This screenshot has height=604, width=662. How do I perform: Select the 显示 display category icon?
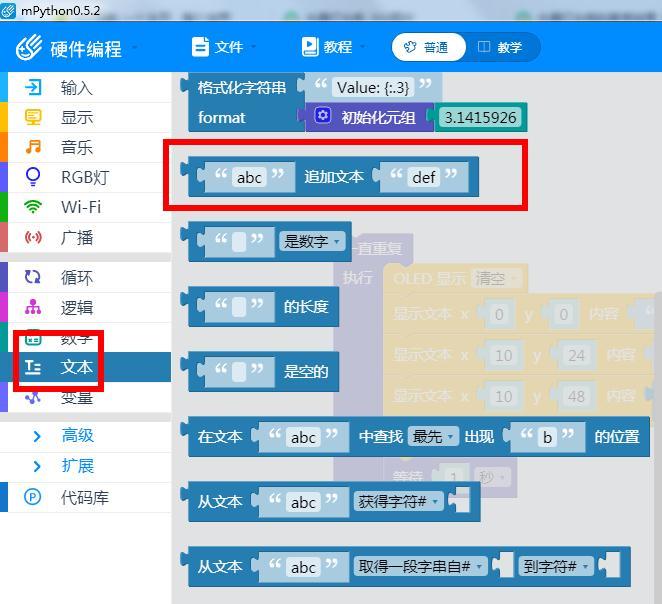tap(33, 117)
